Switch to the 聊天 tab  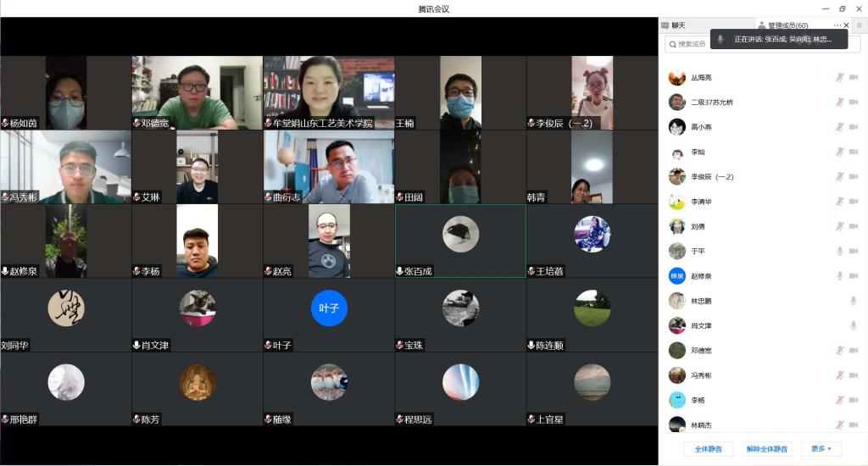[x=678, y=25]
